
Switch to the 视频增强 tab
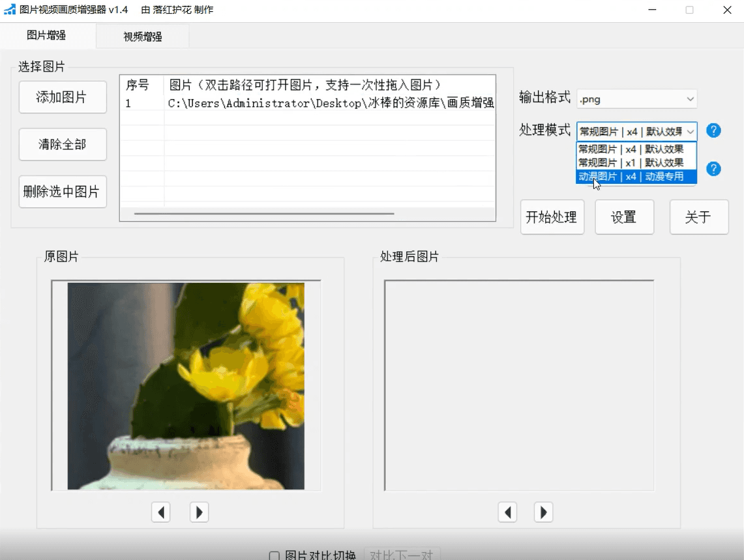click(143, 37)
